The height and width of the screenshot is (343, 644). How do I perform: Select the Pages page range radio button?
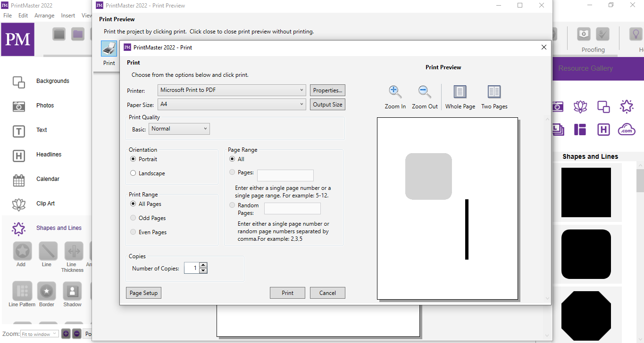[x=232, y=172]
